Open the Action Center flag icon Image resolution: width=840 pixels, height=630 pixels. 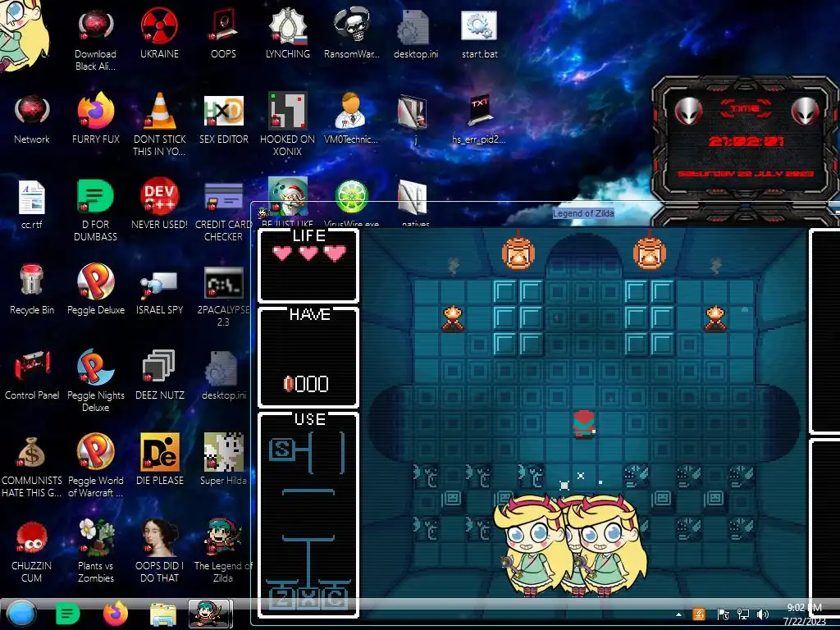pos(723,614)
